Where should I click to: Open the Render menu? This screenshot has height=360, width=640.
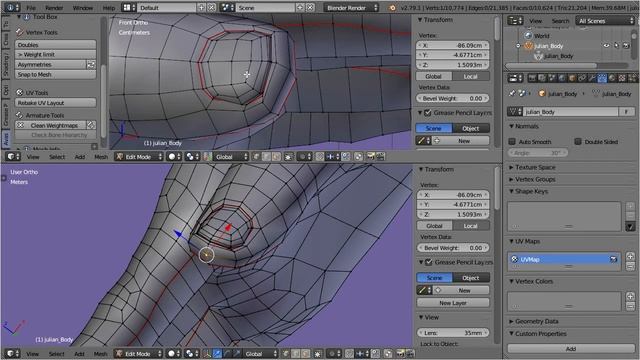[x=54, y=8]
